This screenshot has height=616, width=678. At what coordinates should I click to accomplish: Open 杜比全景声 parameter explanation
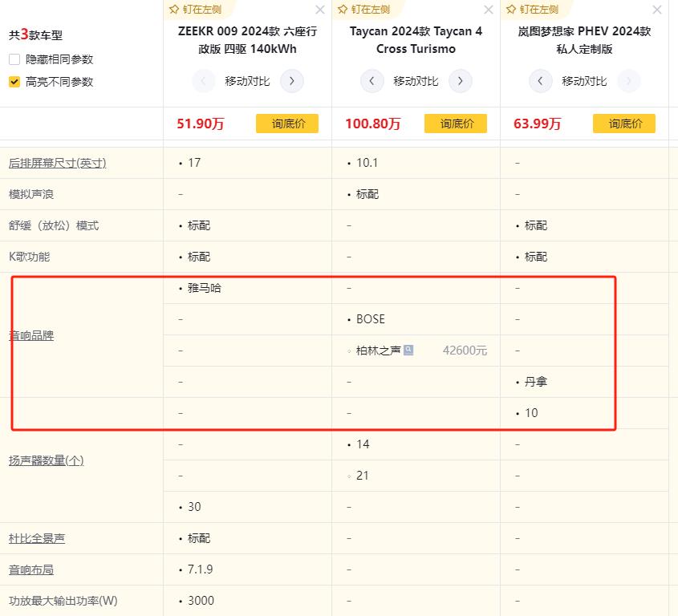(37, 538)
